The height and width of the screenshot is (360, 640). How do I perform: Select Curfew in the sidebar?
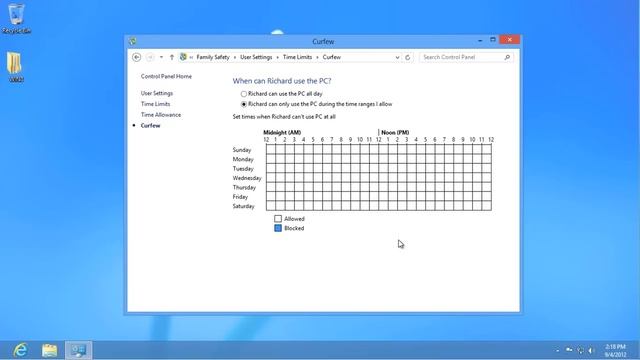[x=150, y=126]
